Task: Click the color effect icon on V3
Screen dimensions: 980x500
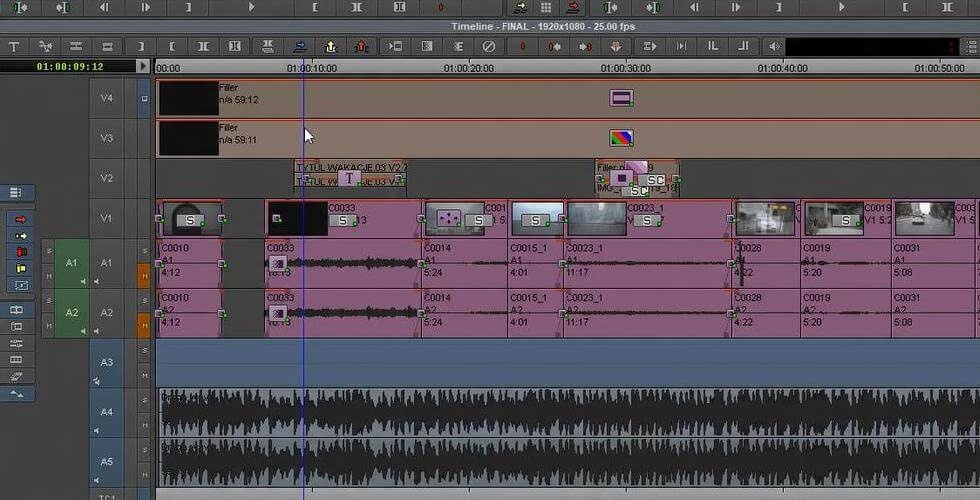Action: [x=621, y=138]
